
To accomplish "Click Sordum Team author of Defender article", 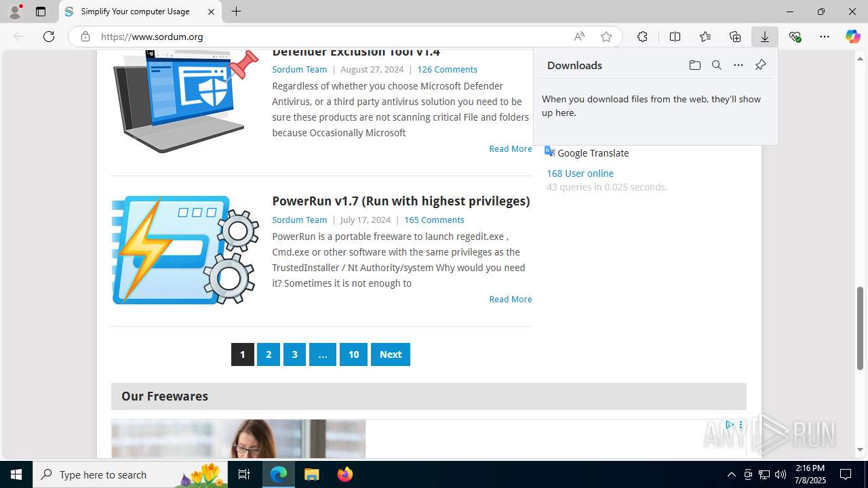I will [299, 69].
